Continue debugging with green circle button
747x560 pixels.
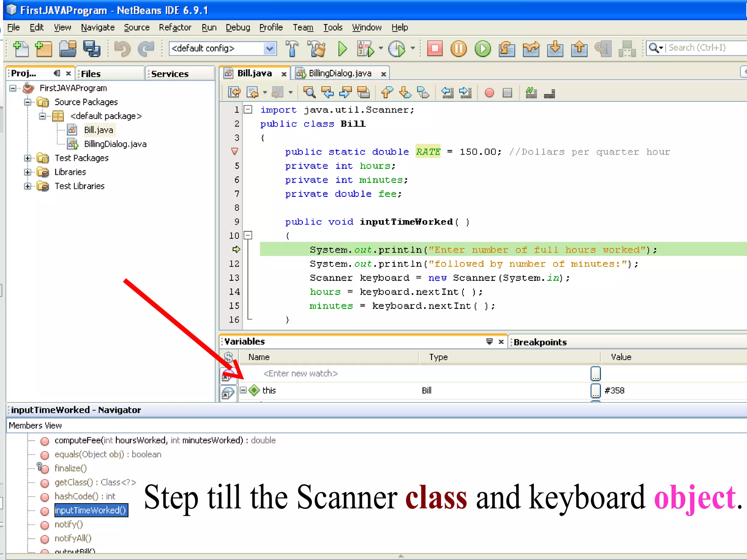click(x=483, y=48)
